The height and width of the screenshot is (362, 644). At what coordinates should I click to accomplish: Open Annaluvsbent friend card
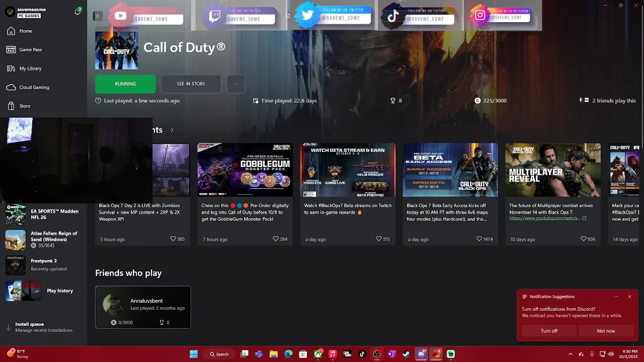click(x=143, y=307)
